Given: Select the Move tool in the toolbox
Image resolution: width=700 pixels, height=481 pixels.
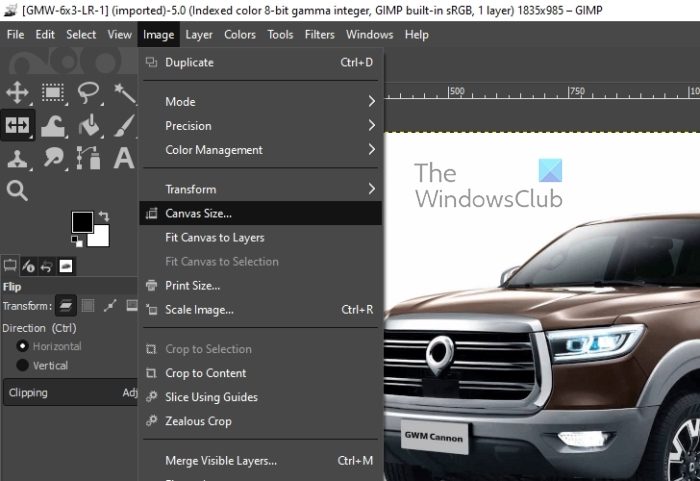Looking at the screenshot, I should coord(17,93).
